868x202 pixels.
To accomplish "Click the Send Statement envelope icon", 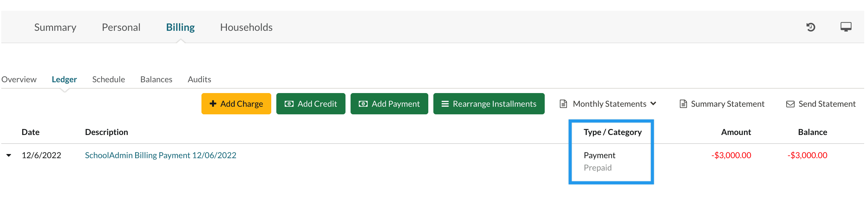I will tap(790, 104).
